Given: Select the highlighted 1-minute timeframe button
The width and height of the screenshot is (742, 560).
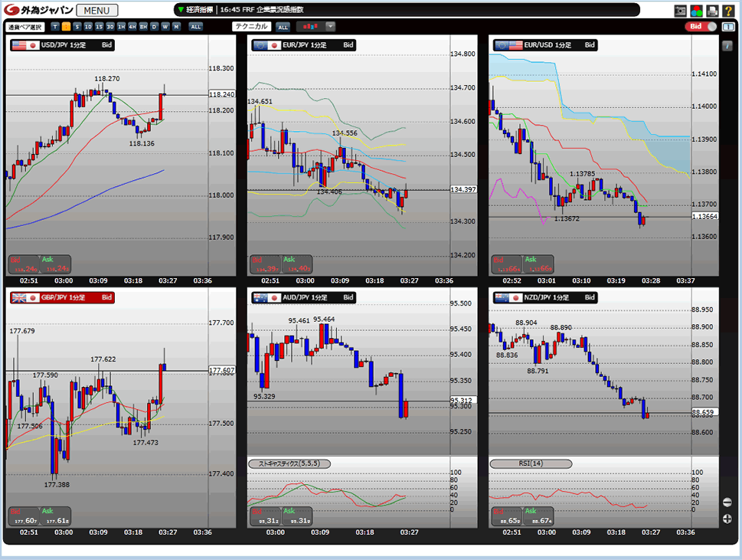Looking at the screenshot, I should (67, 27).
